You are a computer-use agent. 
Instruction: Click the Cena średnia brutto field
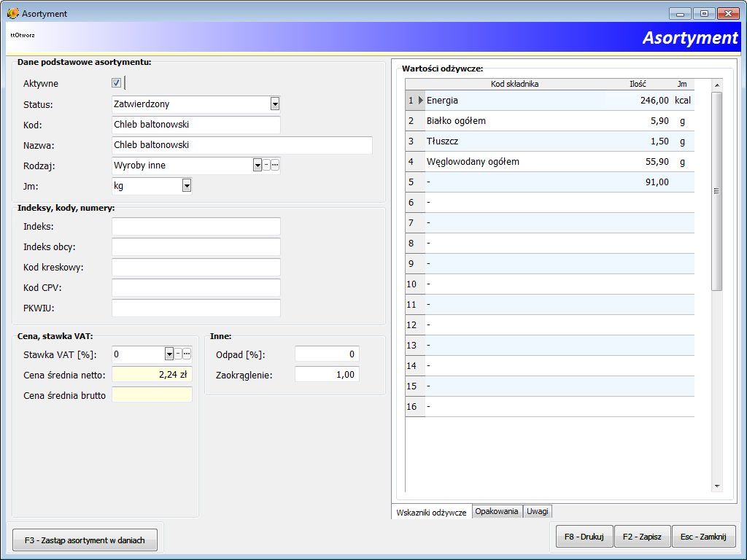point(152,394)
